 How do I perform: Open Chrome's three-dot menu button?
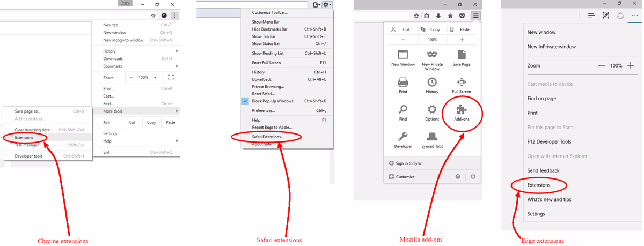[174, 16]
